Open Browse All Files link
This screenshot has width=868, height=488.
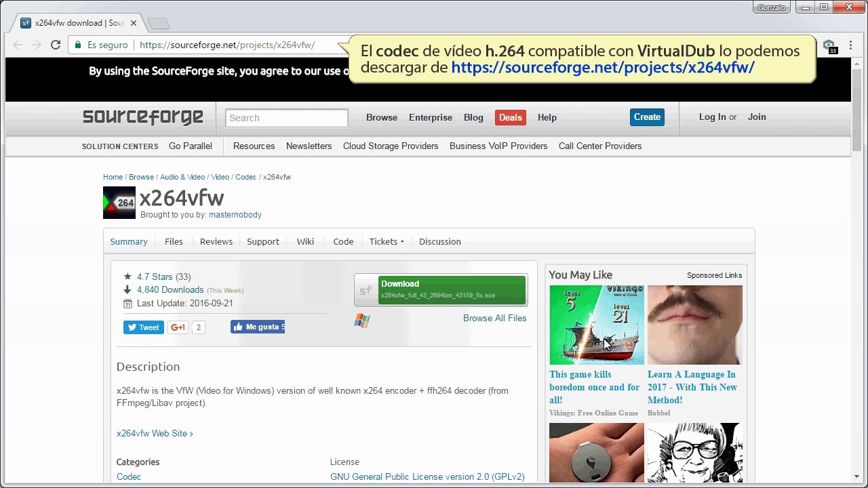tap(494, 318)
